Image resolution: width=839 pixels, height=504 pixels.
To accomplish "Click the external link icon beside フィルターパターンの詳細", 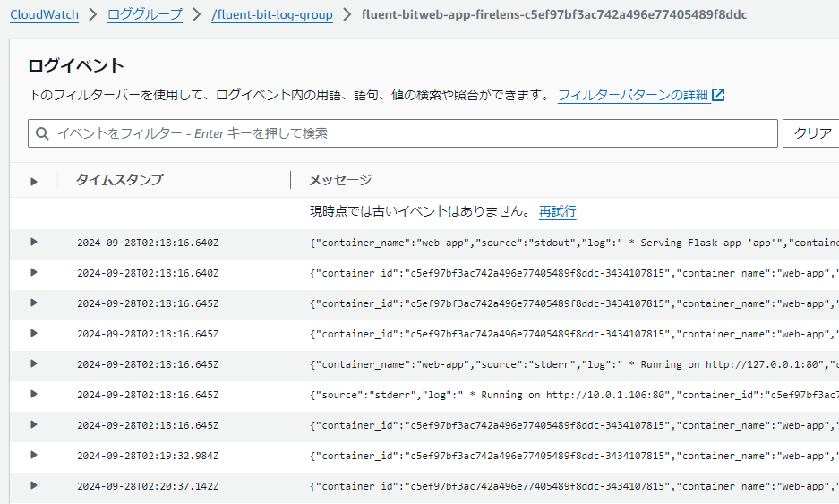I will (x=718, y=95).
